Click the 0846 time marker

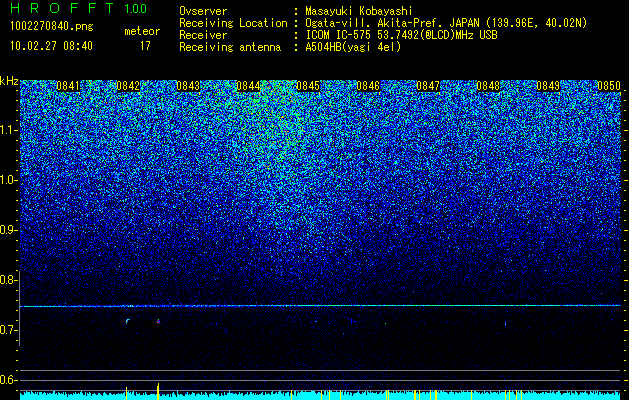[x=368, y=86]
